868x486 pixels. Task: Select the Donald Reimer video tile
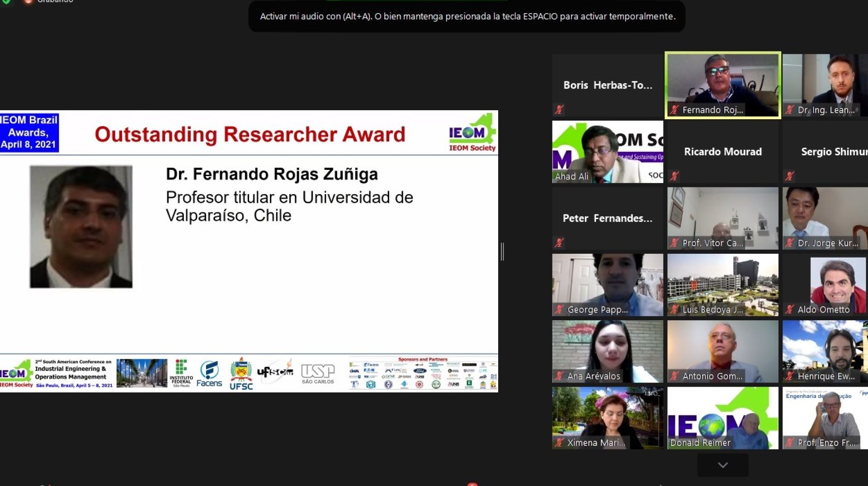point(722,418)
